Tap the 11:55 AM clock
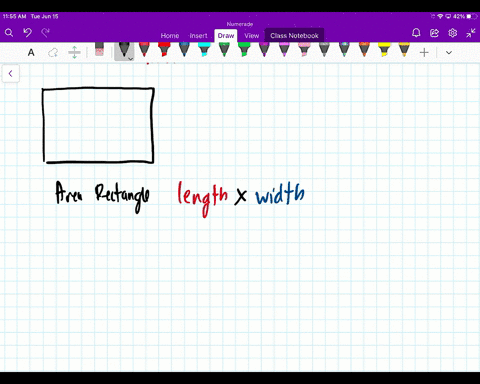 click(x=14, y=16)
